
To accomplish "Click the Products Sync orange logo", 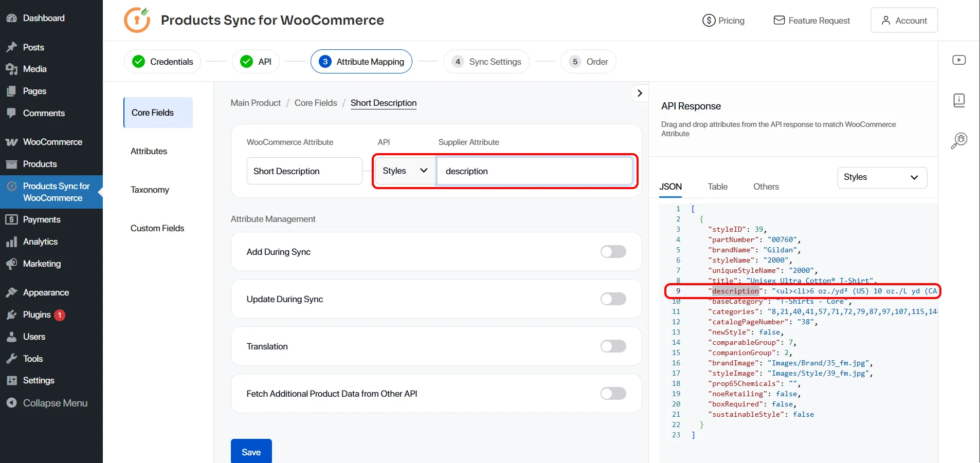I will click(137, 20).
